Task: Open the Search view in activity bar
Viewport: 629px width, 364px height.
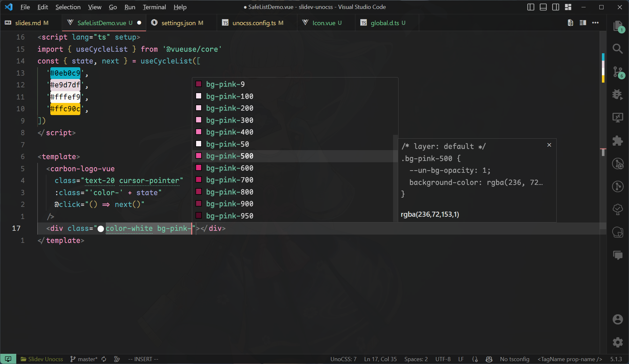Action: tap(618, 49)
